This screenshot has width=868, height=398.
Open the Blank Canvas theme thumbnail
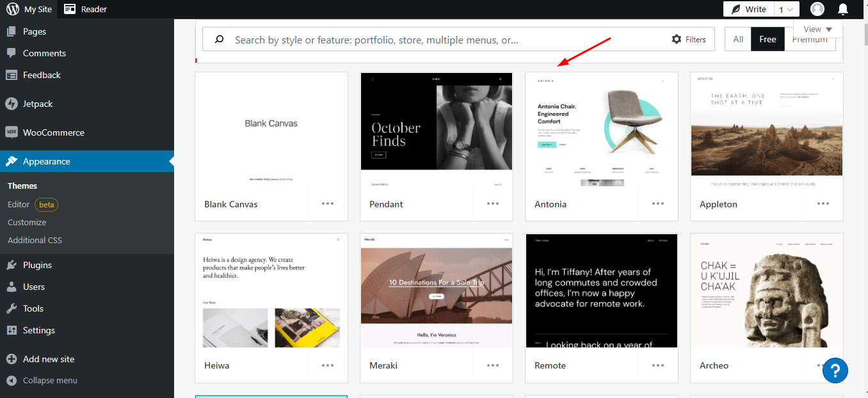coord(271,130)
